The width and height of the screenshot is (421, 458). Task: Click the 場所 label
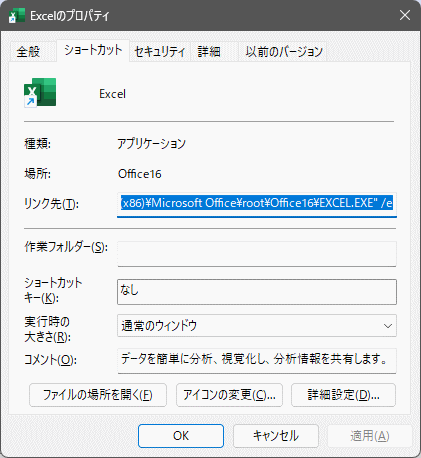click(37, 174)
